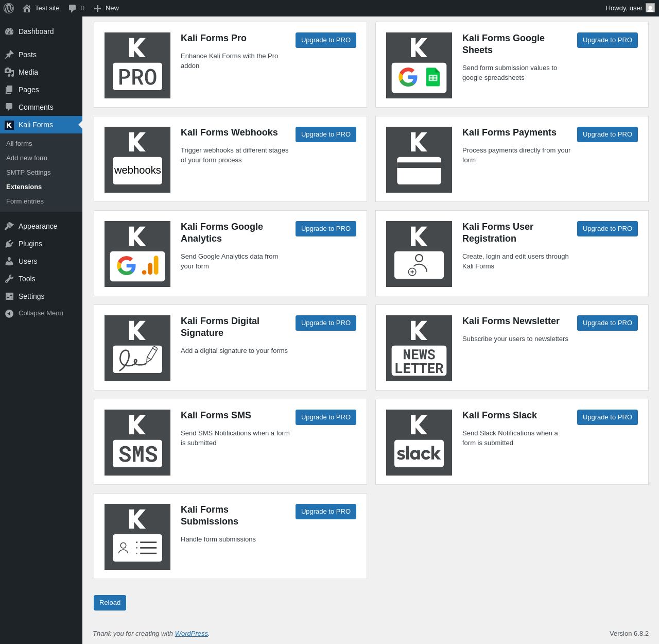Click the Version 6.8.2 footer text
Screen dimensions: 659x644
[x=629, y=634]
